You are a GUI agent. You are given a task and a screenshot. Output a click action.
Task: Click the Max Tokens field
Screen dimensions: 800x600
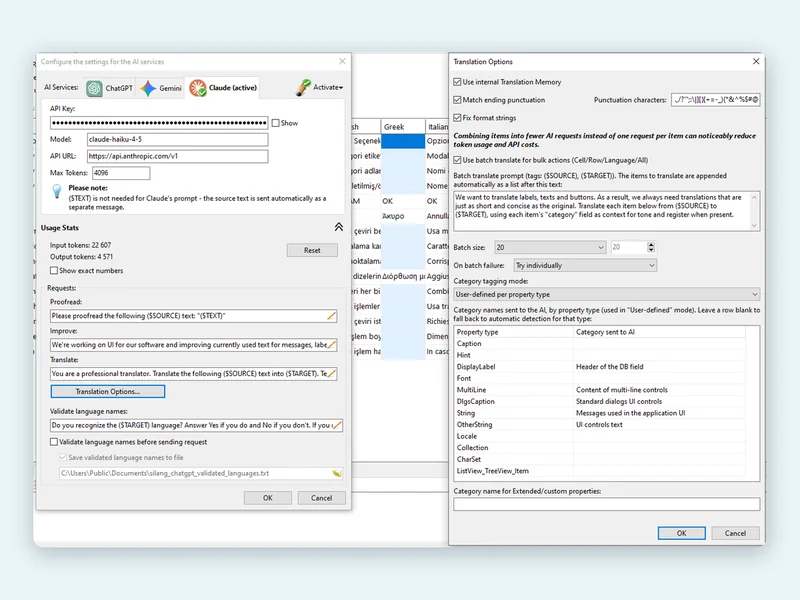click(x=121, y=173)
